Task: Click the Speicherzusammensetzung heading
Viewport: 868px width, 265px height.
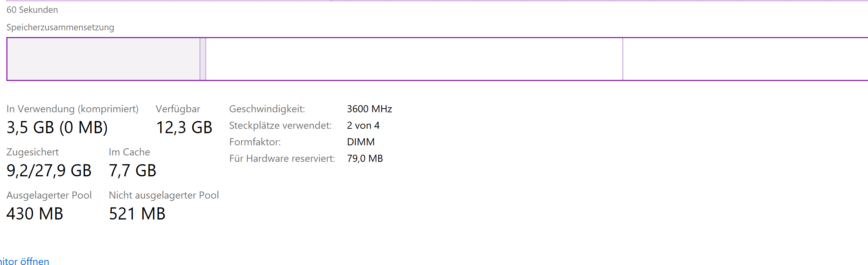Action: (x=60, y=27)
